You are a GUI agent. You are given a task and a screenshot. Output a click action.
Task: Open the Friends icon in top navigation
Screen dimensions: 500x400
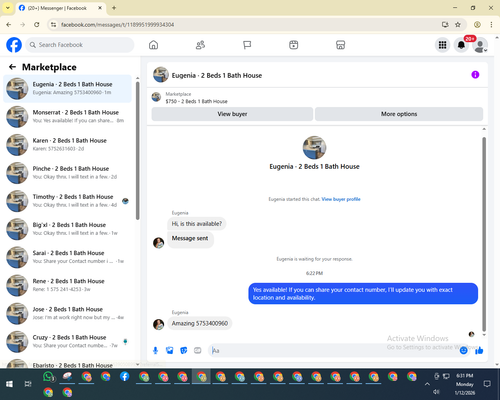[200, 45]
